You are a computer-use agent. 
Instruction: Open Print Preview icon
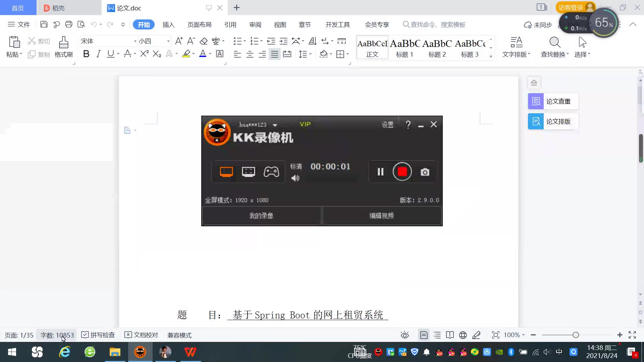click(x=81, y=24)
